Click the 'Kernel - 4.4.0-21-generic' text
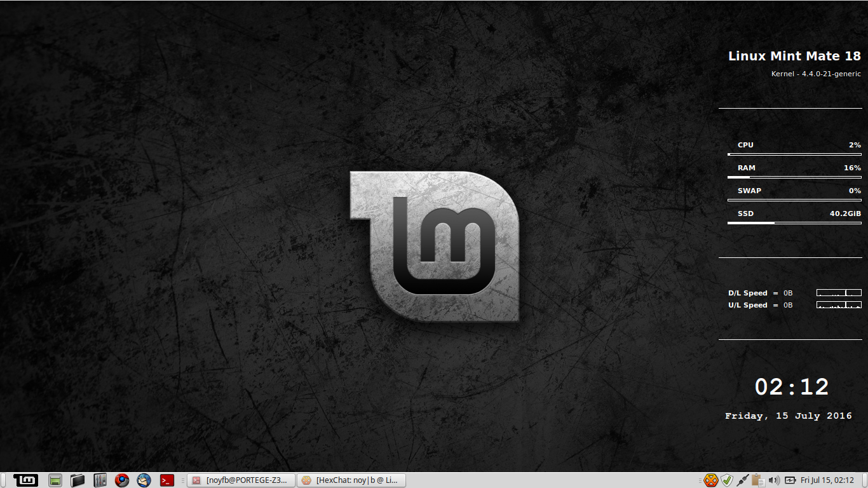Screen dimensions: 868x488 pyautogui.click(x=816, y=74)
